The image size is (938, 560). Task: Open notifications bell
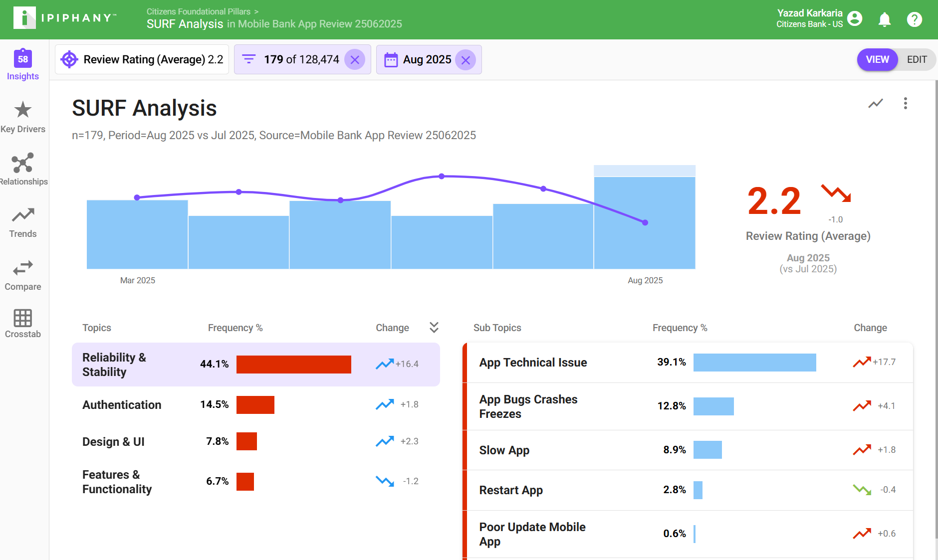[x=885, y=19]
